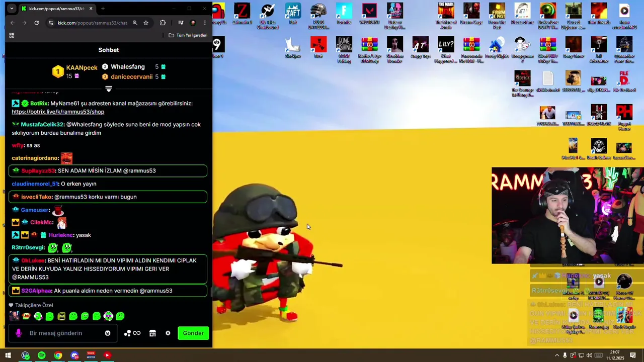Viewport: 644px width, 362px height.
Task: Click the zoom magnifier icon in address bar
Action: click(x=135, y=23)
